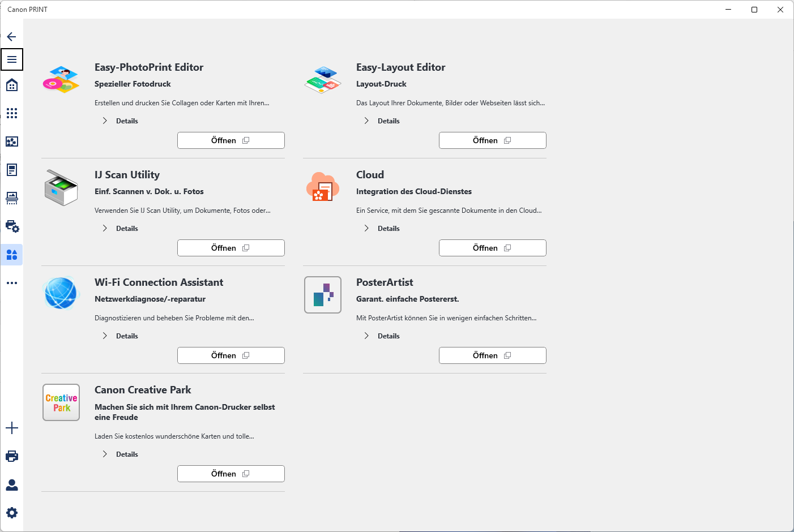Screen dimensions: 794x532
Task: Click the Creative Park app icon
Action: (x=61, y=402)
